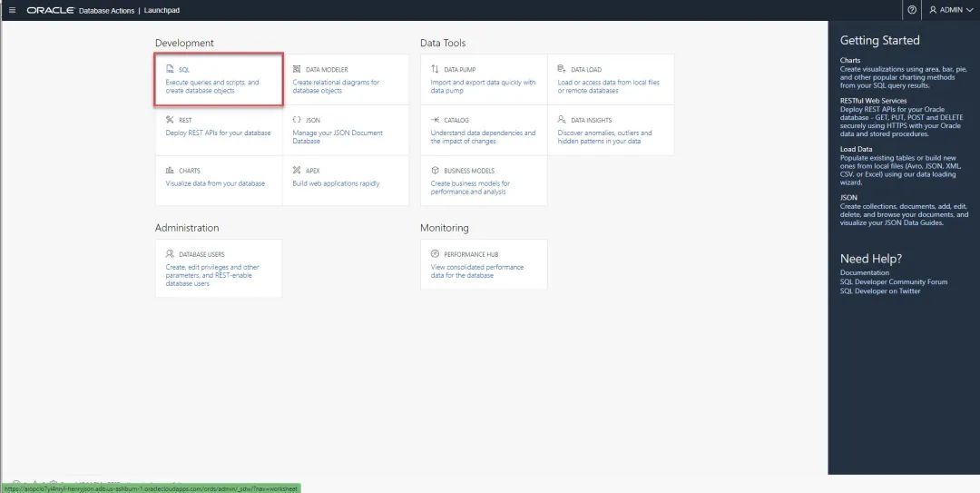The width and height of the screenshot is (980, 493).
Task: Click 'Execute queries and scripts' description
Action: [x=211, y=86]
